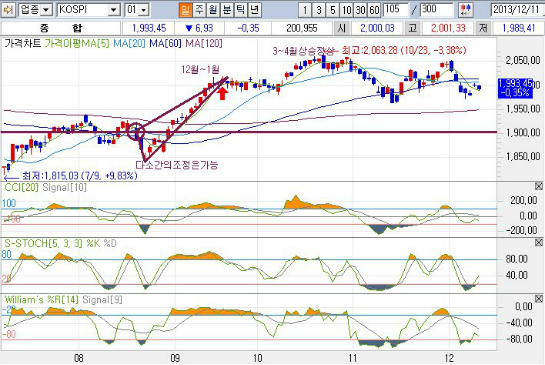
Task: Click the 시 open price label
Action: 342,28
